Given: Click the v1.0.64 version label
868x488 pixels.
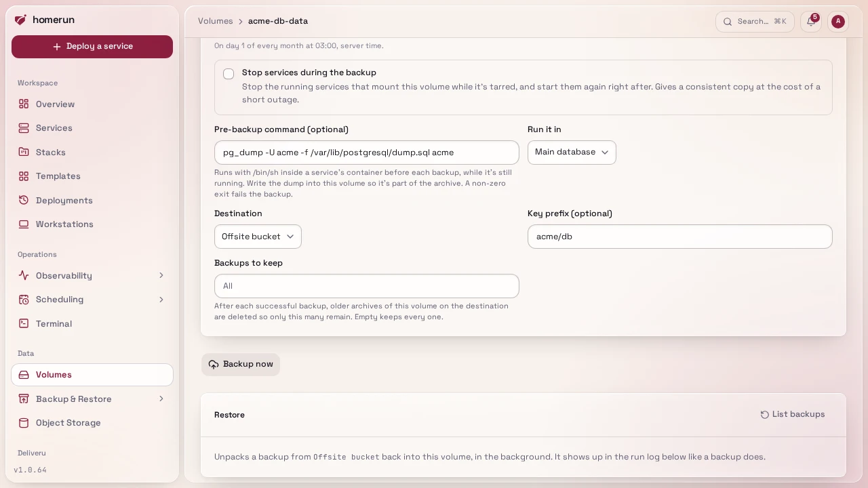Looking at the screenshot, I should tap(31, 470).
